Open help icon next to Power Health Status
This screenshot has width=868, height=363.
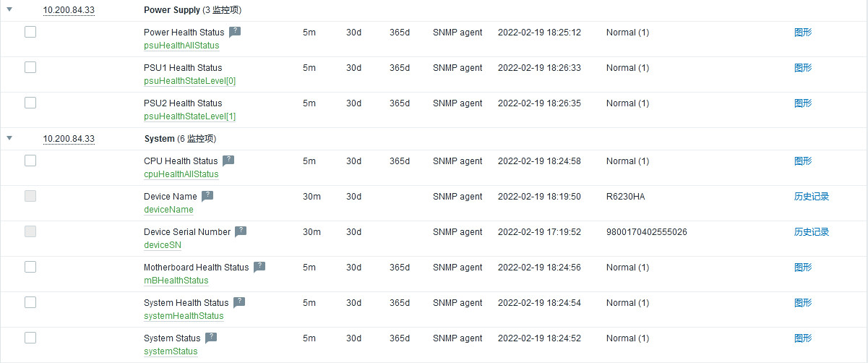(235, 32)
